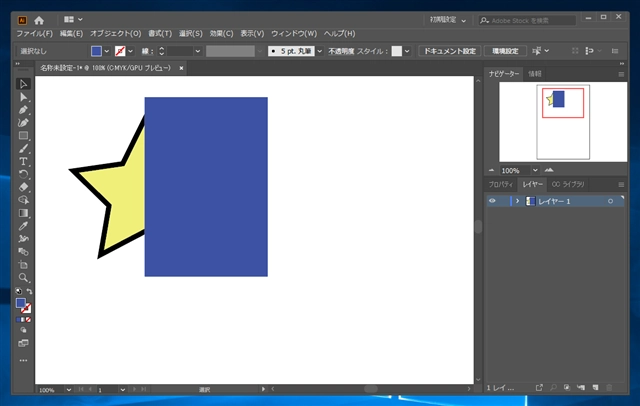This screenshot has height=406, width=640.
Task: Click target circle of レイヤー 1
Action: [610, 201]
